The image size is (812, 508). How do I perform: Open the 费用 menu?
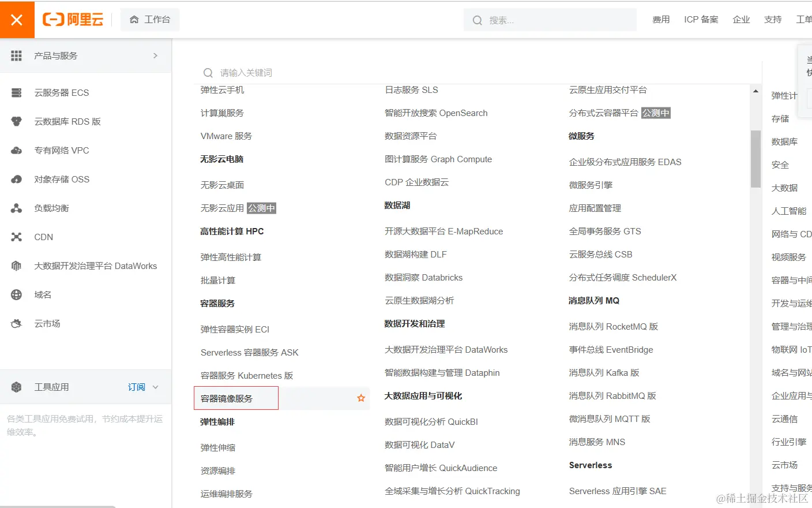[661, 20]
